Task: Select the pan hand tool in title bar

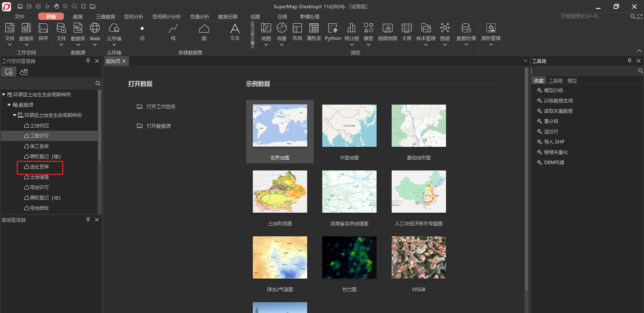Action: click(56, 6)
